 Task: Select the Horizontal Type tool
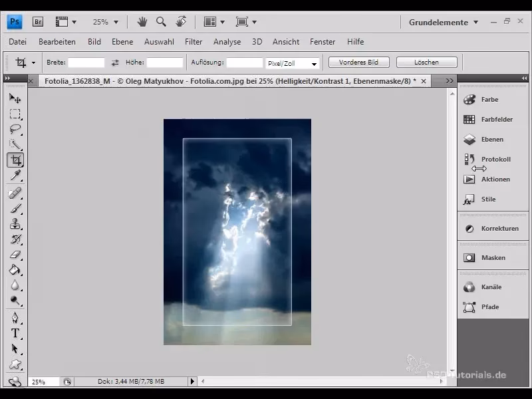coord(15,332)
